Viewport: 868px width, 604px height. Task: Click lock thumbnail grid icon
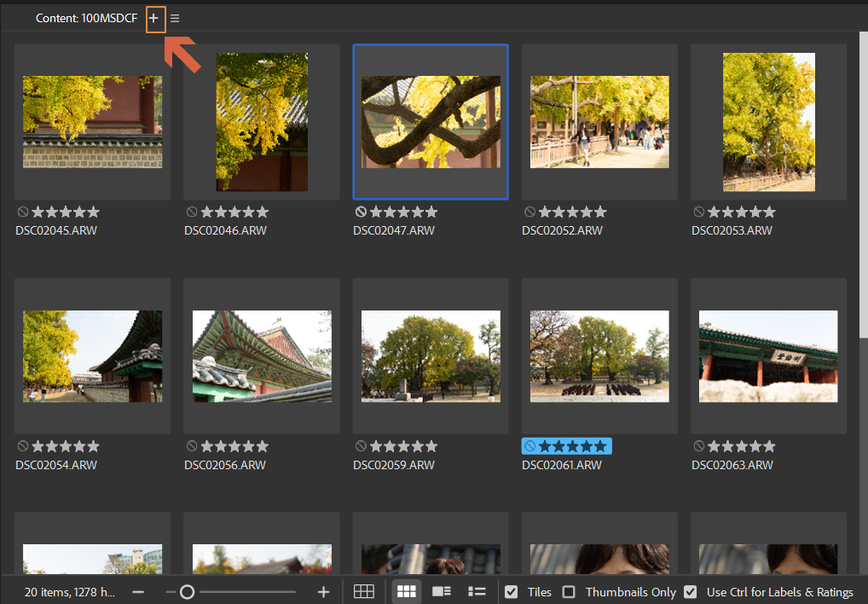pyautogui.click(x=364, y=592)
